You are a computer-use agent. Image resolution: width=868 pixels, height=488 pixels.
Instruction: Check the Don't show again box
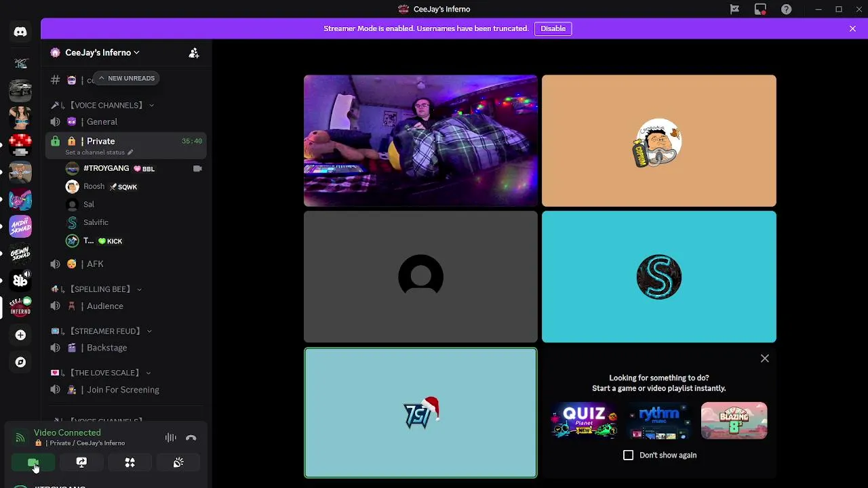(628, 455)
